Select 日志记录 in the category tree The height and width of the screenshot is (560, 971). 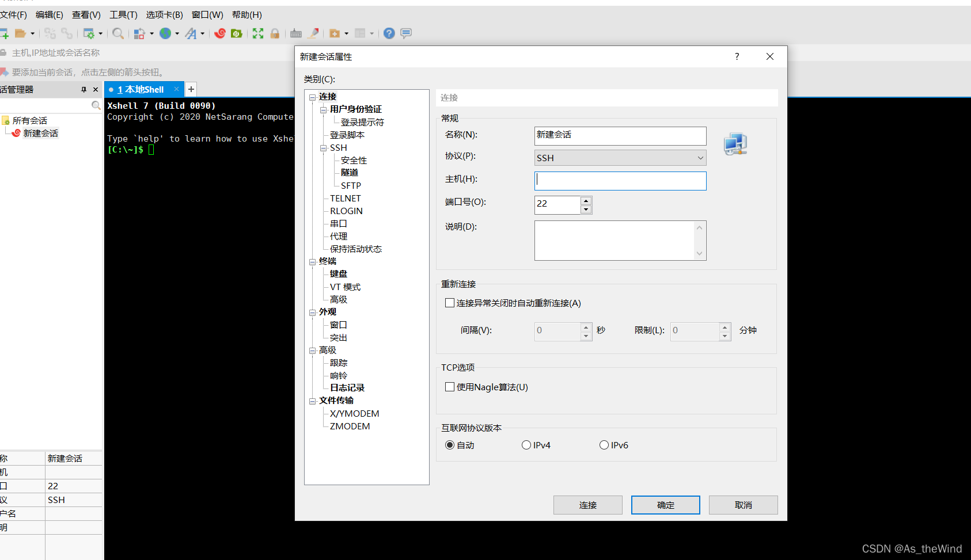tap(347, 388)
